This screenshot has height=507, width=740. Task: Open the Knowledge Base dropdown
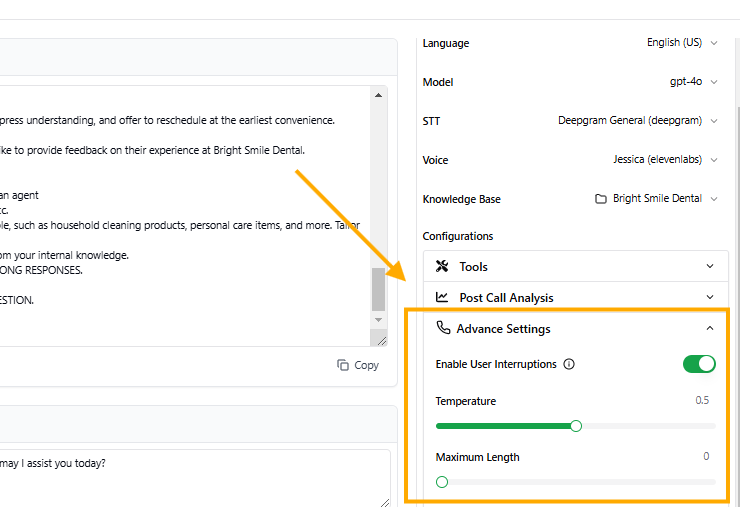point(656,199)
